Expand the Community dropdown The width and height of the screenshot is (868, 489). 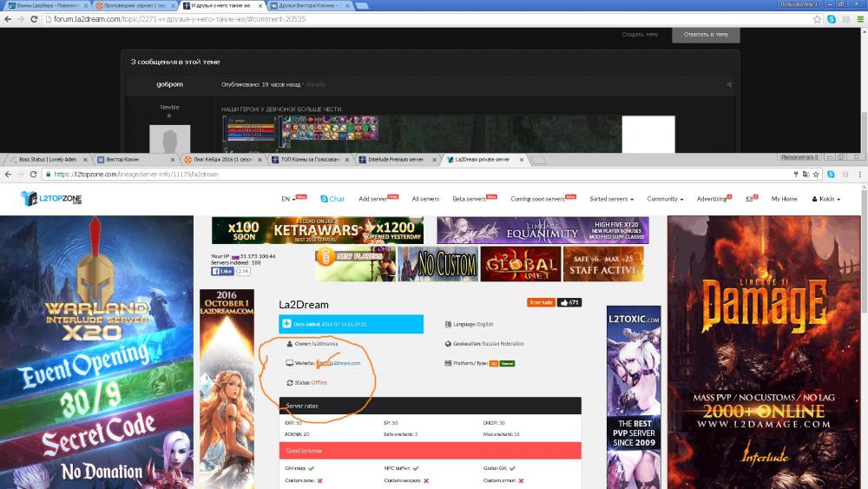point(665,199)
